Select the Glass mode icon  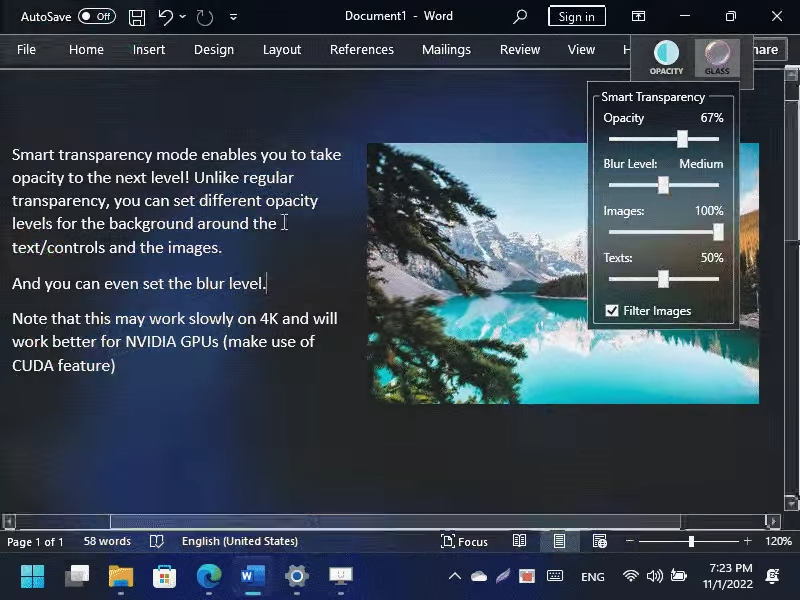coord(717,57)
